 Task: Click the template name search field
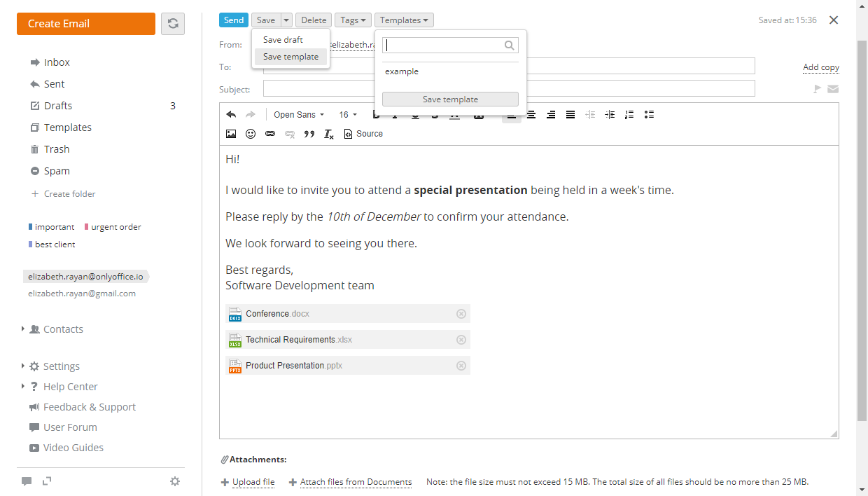(x=444, y=46)
